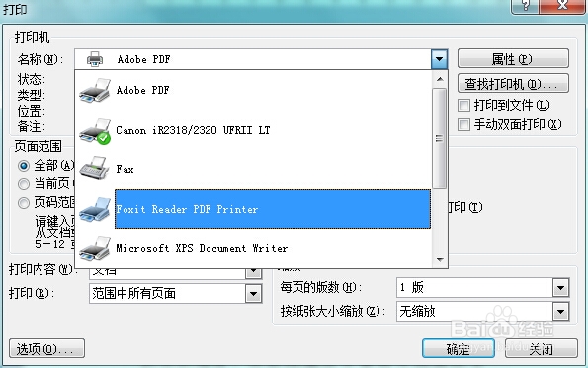Image resolution: width=588 pixels, height=368 pixels.
Task: Click the printer list scrollbar thumb
Action: 440,138
